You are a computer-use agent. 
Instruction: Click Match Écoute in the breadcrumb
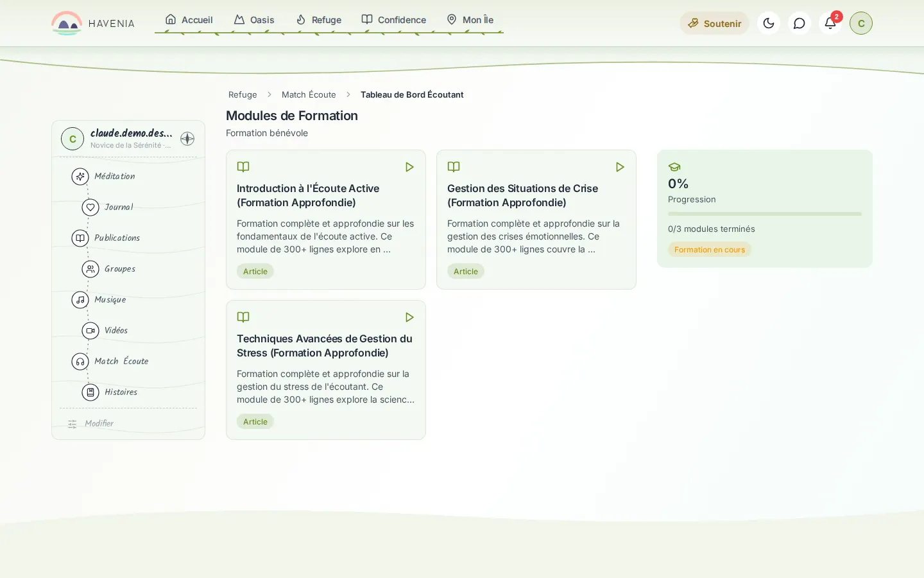pos(309,94)
